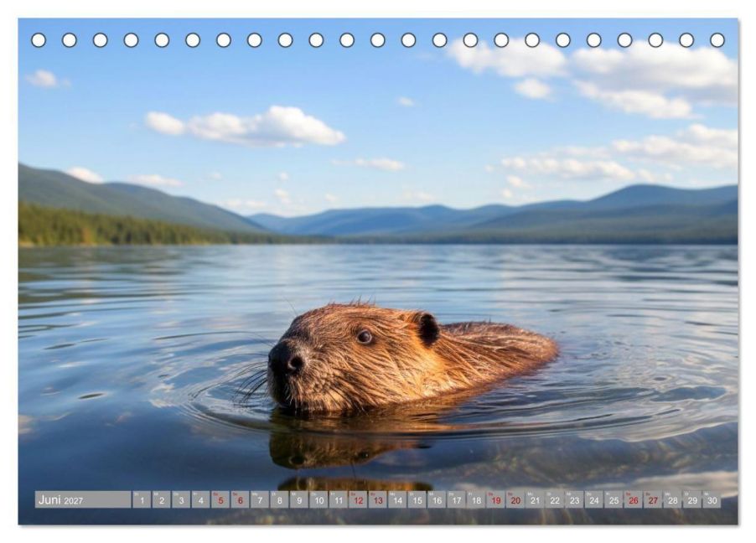Select day 1 in the calendar strip
The image size is (756, 543).
(142, 499)
